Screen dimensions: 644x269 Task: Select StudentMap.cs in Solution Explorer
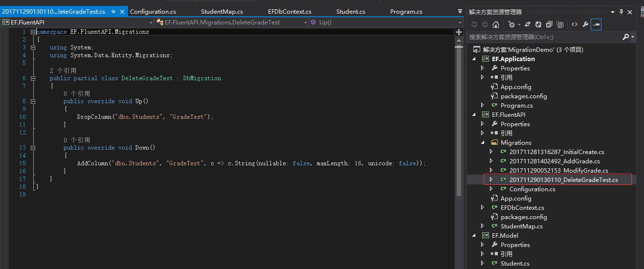[521, 226]
